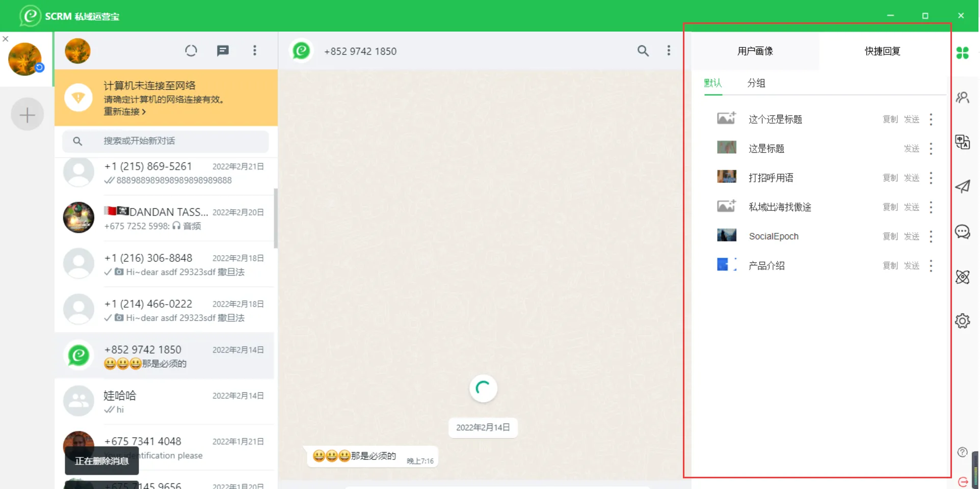Click the 重新连接 reconnect link
The image size is (980, 489).
pyautogui.click(x=125, y=112)
